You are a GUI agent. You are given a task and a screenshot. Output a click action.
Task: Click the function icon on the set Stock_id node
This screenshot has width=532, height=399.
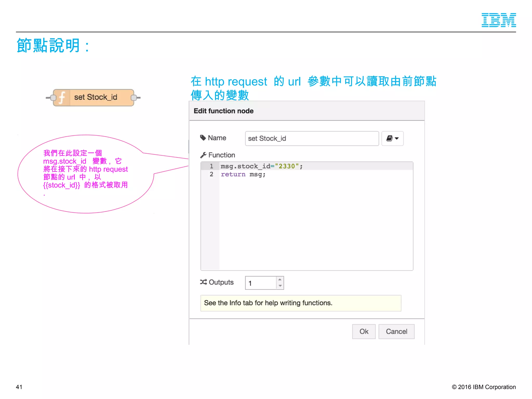[x=62, y=98]
